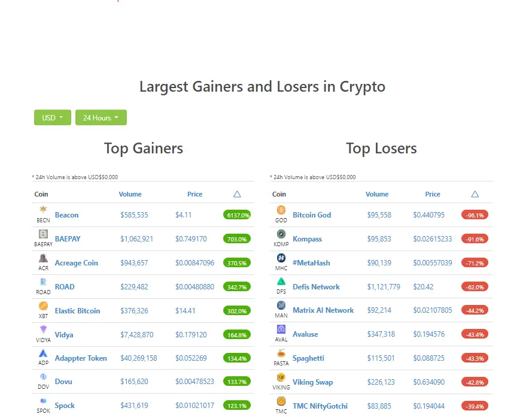The height and width of the screenshot is (417, 532).
Task: Click the Defis Network DFS icon
Action: pos(281,282)
